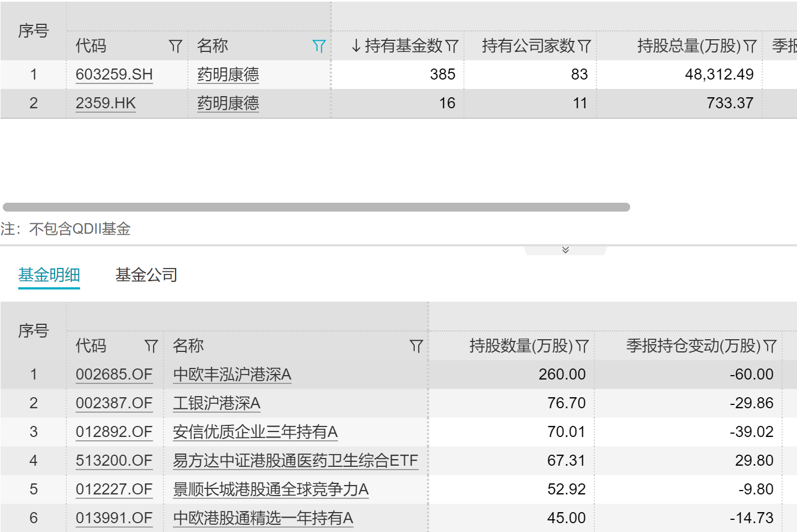Open fund code 012892.OF

pyautogui.click(x=114, y=431)
